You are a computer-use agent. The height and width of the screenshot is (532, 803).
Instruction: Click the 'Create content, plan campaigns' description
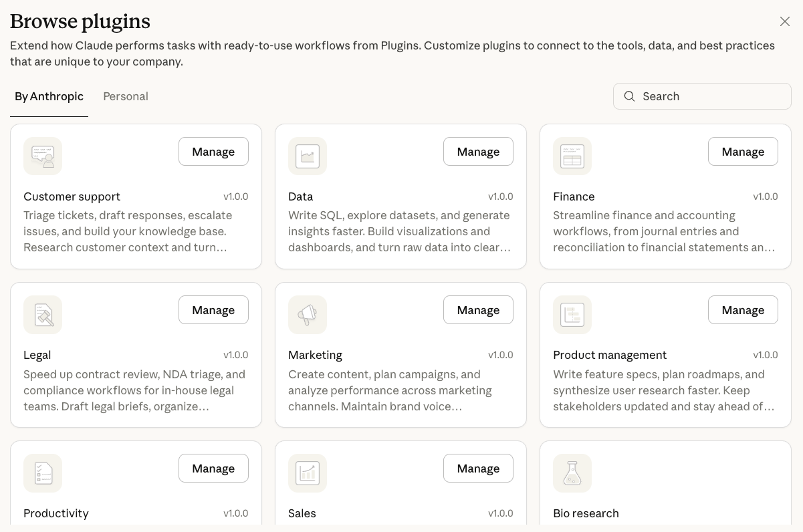[x=390, y=390]
